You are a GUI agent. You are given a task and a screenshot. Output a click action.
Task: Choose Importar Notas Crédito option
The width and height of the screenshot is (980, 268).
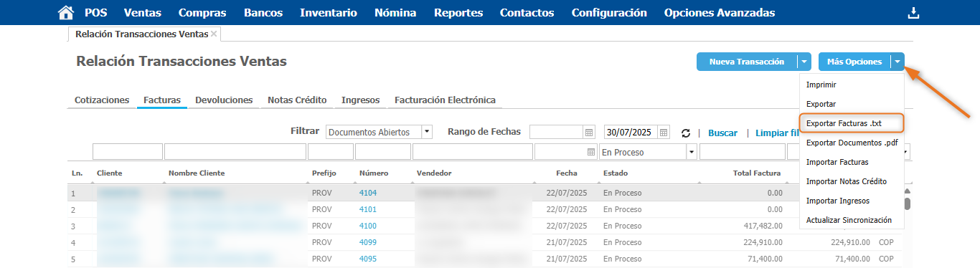point(847,181)
